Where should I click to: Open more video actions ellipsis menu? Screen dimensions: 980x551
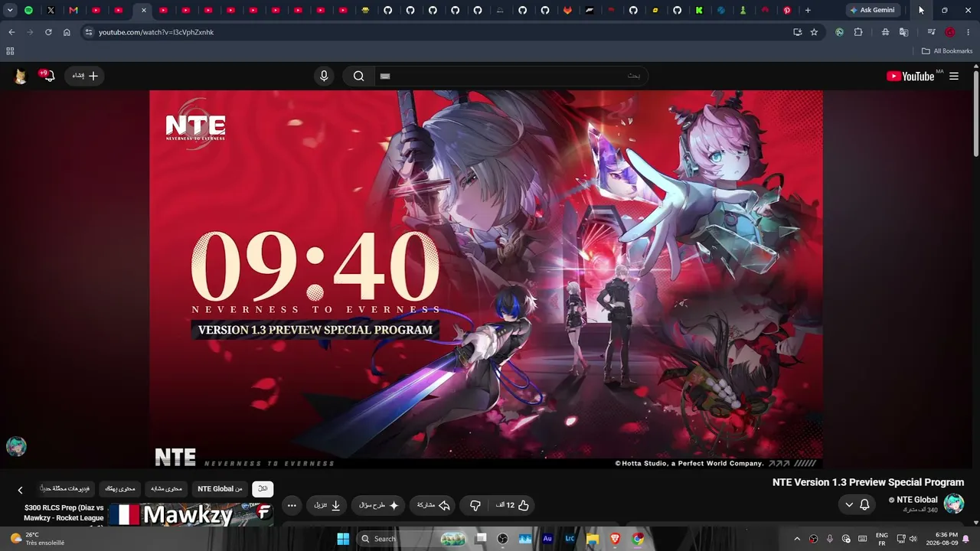tap(292, 505)
